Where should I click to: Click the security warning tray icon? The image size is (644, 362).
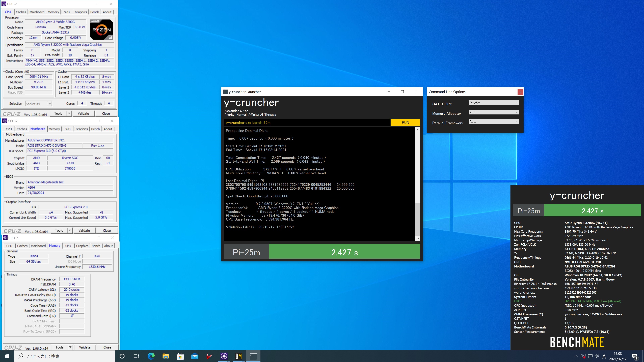point(583,356)
